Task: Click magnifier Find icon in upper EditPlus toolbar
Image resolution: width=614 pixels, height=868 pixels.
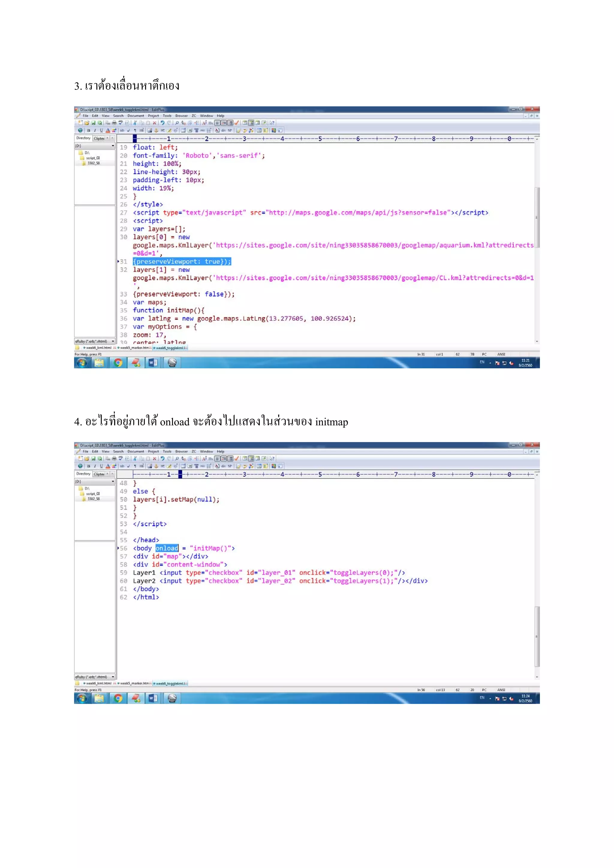Action: click(x=177, y=123)
